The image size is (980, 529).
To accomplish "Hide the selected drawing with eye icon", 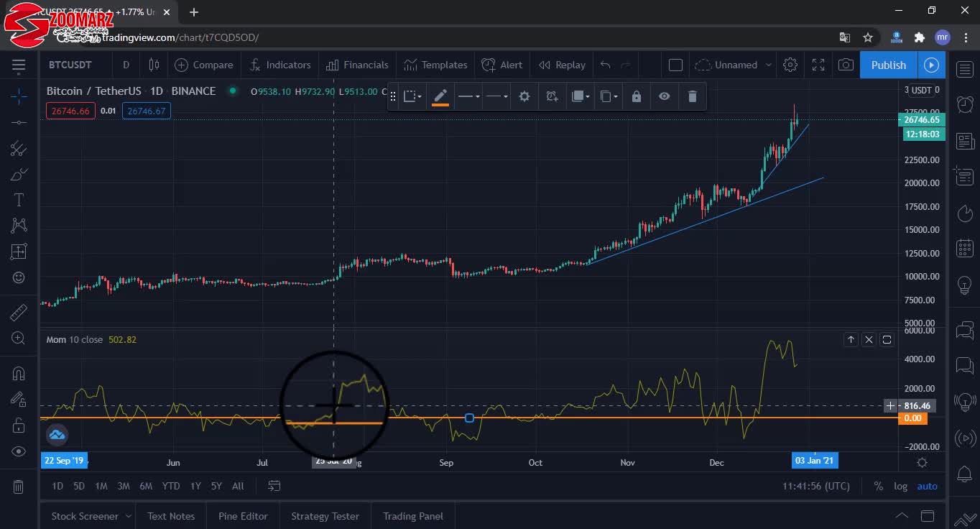I will (664, 96).
